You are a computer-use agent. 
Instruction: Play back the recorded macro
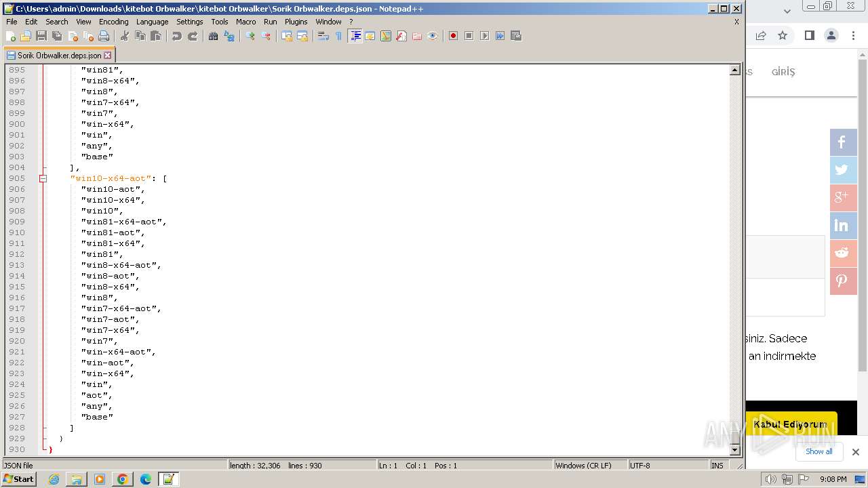[x=484, y=36]
